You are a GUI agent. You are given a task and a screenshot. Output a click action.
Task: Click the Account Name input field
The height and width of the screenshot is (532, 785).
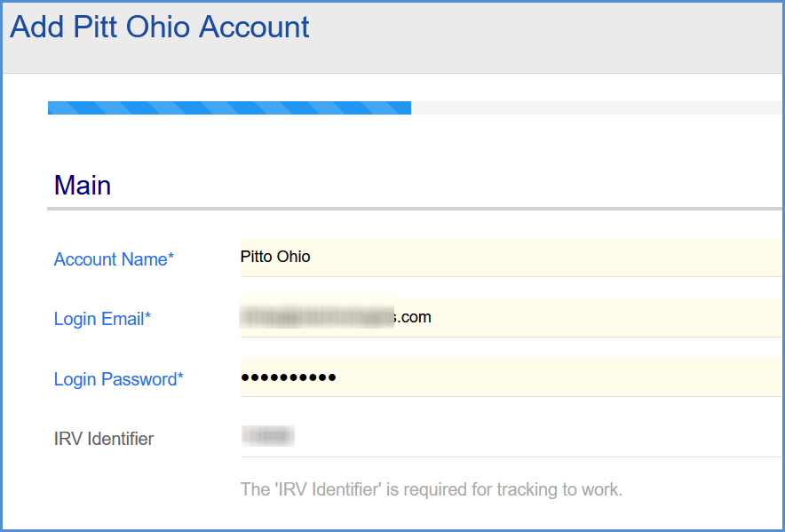(x=511, y=257)
